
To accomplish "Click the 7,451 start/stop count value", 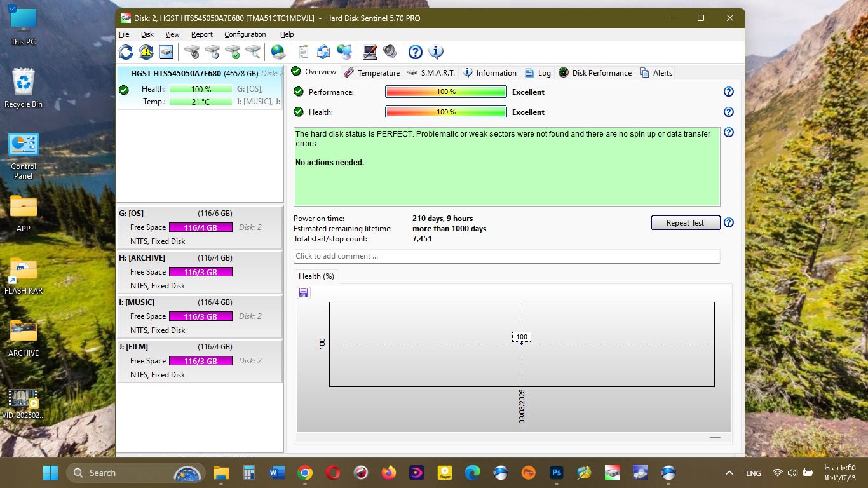I will click(422, 239).
